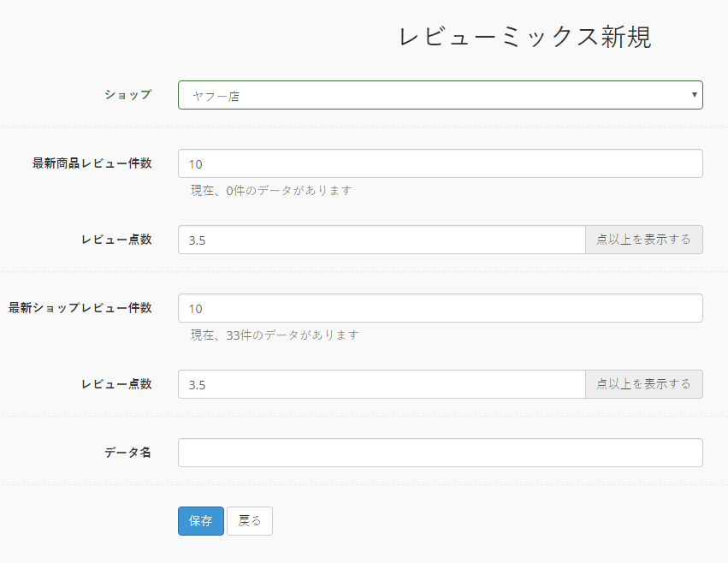Image resolution: width=728 pixels, height=563 pixels.
Task: Open the ショップ dropdown showing ヤフー店
Action: click(441, 95)
